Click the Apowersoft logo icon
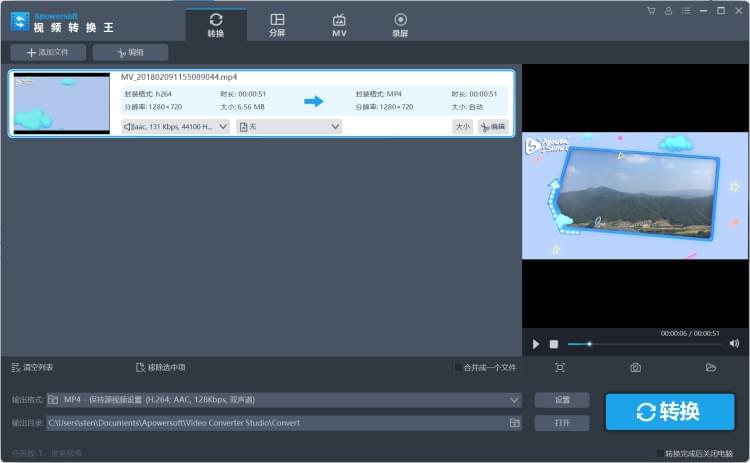Screen dimensions: 750x463 point(20,22)
